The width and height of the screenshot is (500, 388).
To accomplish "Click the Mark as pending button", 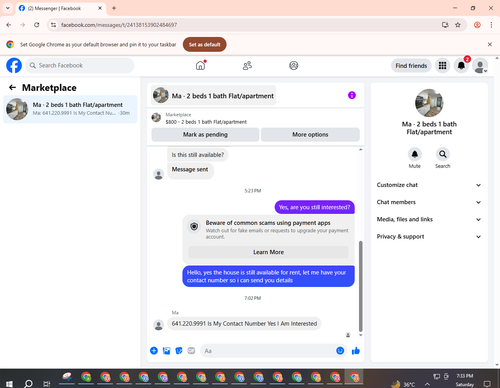I will pyautogui.click(x=205, y=135).
